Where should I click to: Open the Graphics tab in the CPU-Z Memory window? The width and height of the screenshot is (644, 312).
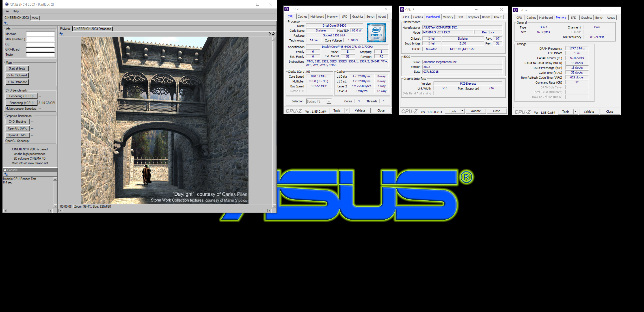tap(587, 18)
